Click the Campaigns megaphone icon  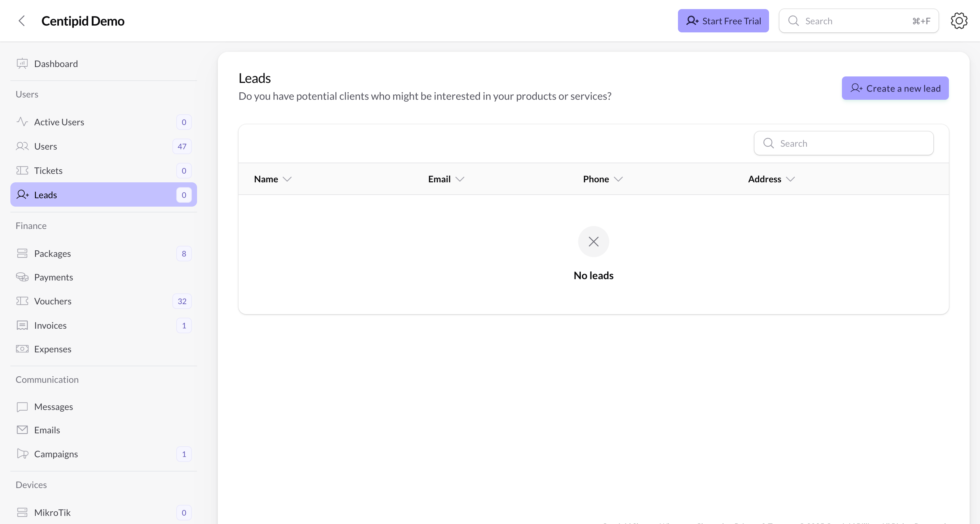click(22, 454)
